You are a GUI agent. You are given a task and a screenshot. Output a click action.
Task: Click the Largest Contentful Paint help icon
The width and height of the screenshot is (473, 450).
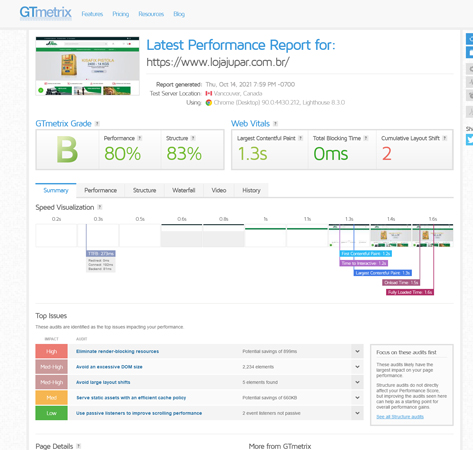[x=300, y=138]
